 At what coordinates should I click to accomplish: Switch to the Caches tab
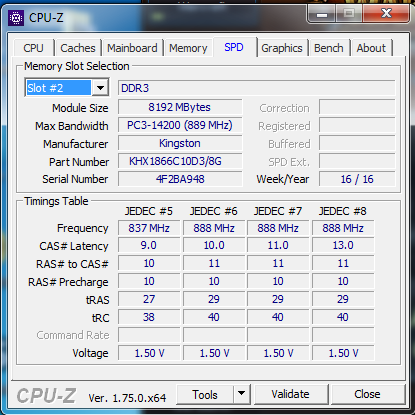pyautogui.click(x=78, y=48)
